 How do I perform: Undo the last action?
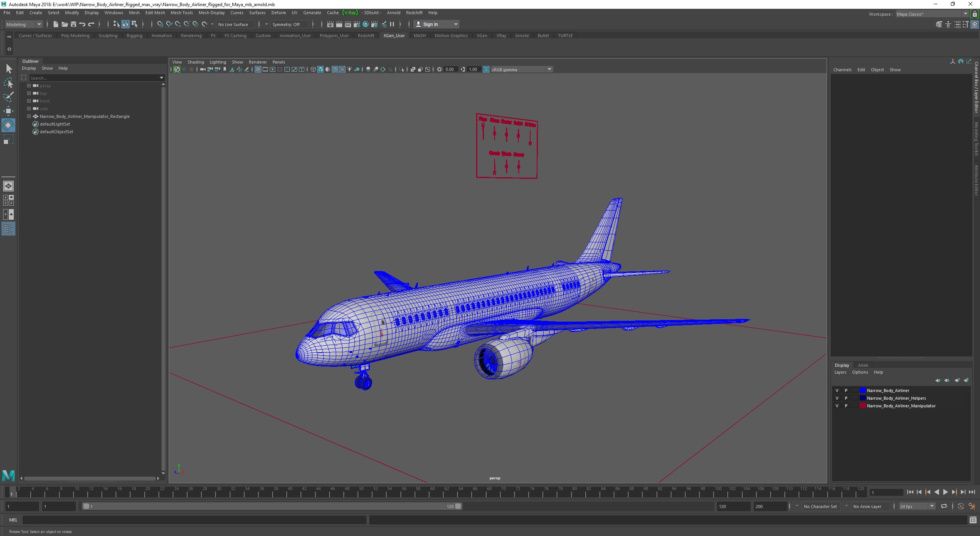pyautogui.click(x=82, y=24)
